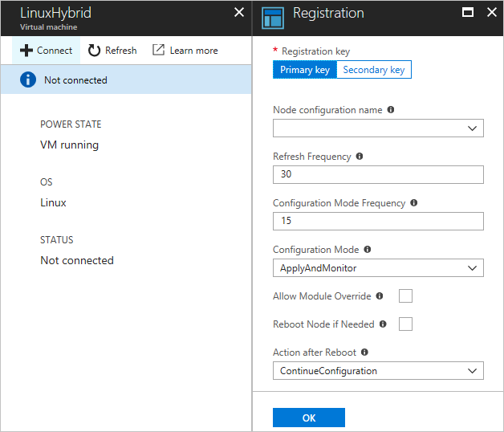Click info icon next to Refresh Frequency
This screenshot has height=432, width=504.
tap(360, 157)
